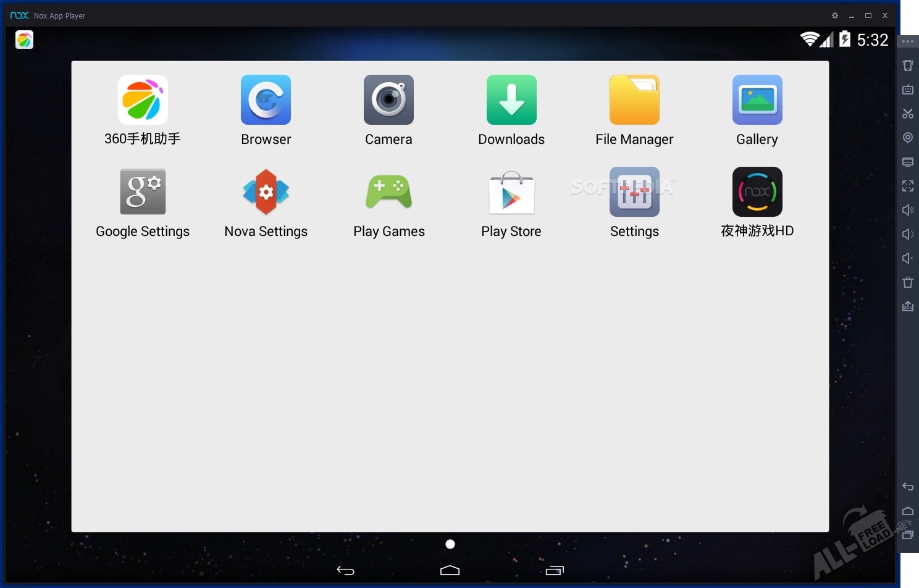919x588 pixels.
Task: Open the Browser app
Action: pos(266,100)
